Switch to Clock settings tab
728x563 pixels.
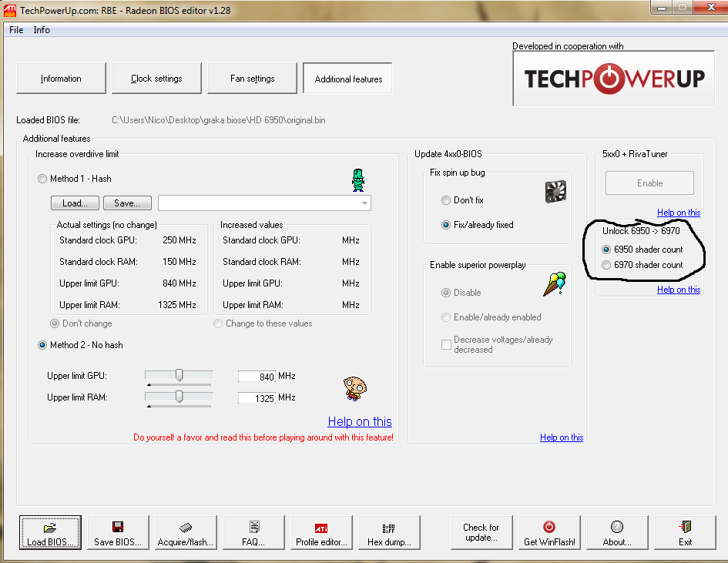click(x=156, y=79)
